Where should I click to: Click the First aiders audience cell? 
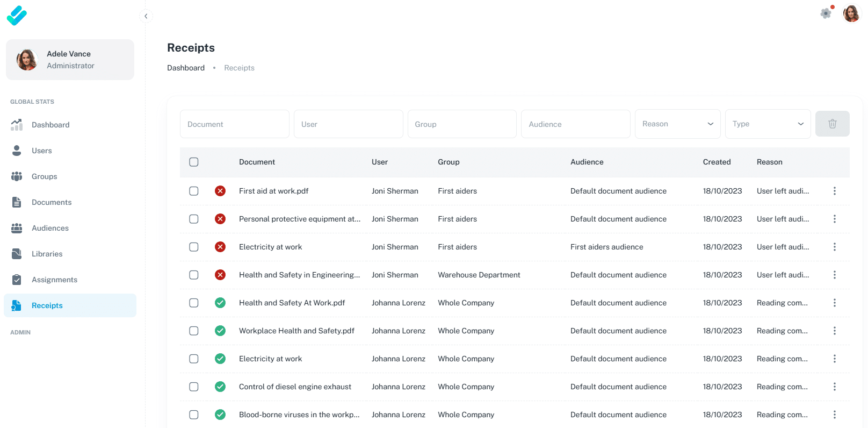pos(607,247)
